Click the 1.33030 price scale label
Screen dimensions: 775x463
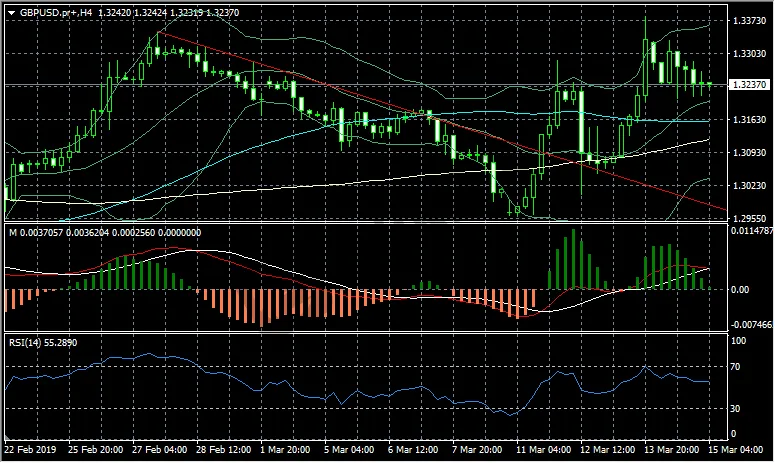(x=749, y=53)
